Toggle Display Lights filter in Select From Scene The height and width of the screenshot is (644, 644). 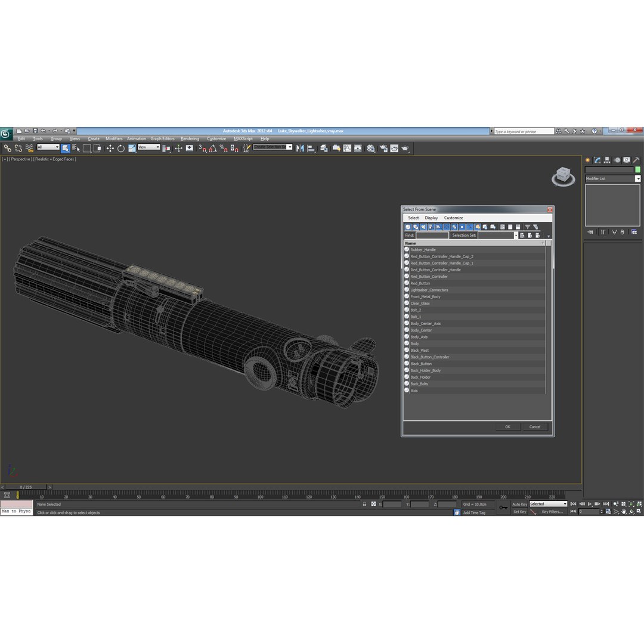coord(423,227)
